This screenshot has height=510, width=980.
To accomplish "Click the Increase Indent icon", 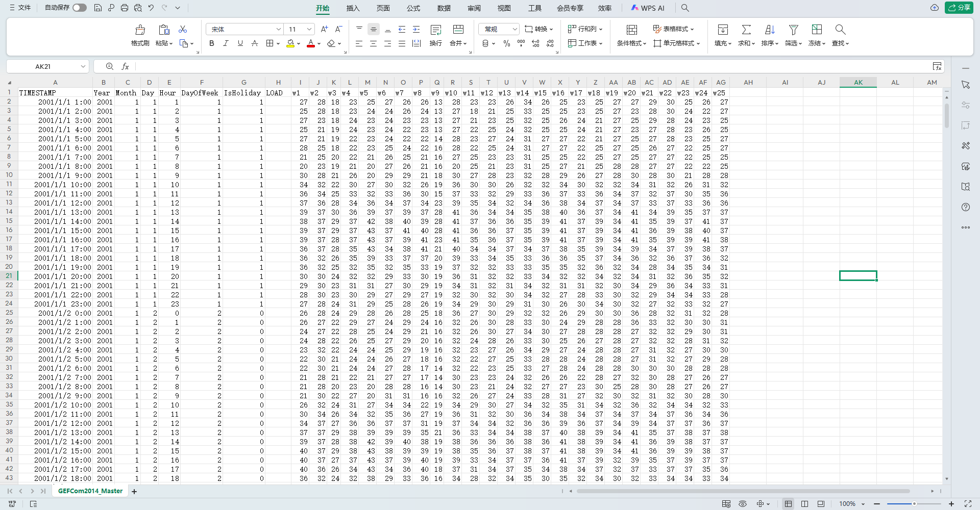I will pos(416,29).
